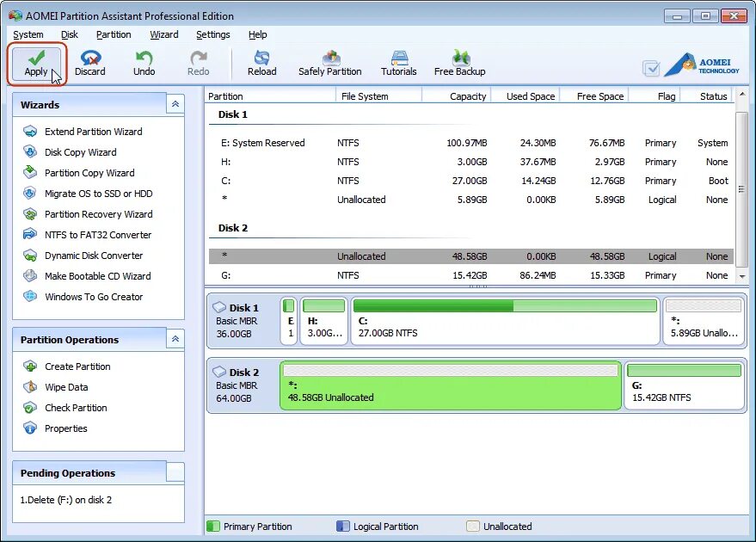This screenshot has height=542, width=756.
Task: Click 5.89GB Unallocated block on Disk 1
Action: (x=704, y=321)
